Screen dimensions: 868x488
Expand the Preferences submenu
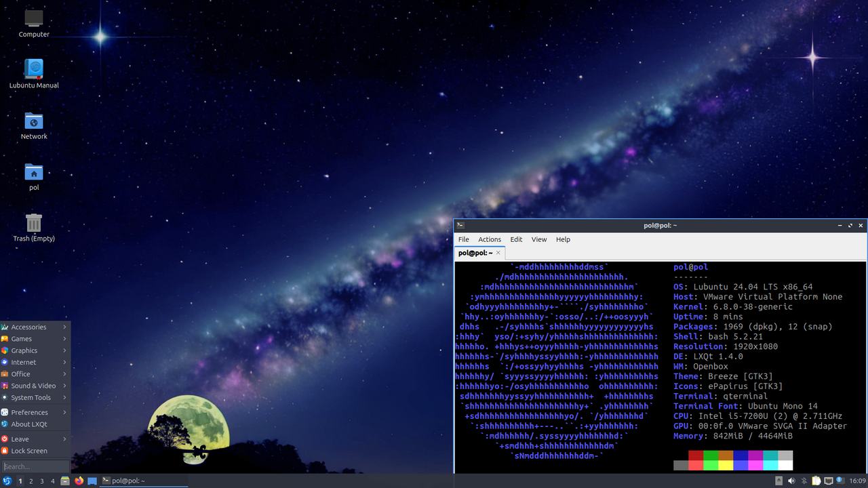pyautogui.click(x=35, y=412)
